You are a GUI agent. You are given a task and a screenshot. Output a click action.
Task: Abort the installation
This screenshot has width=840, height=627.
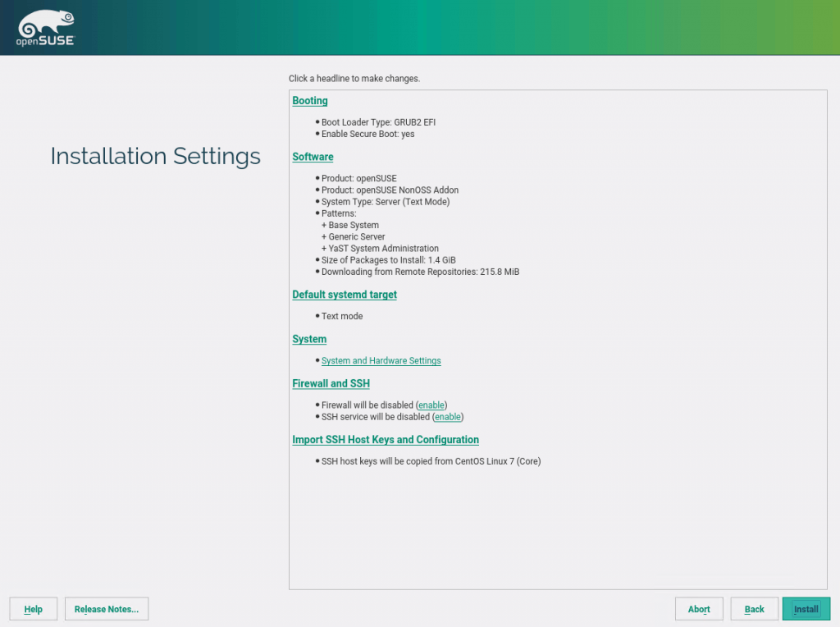click(x=698, y=609)
